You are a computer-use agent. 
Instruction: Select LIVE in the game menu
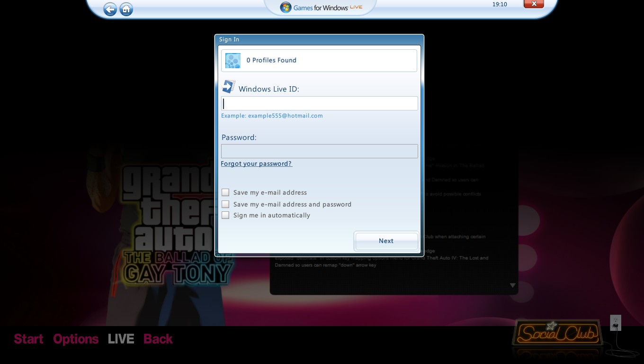pyautogui.click(x=121, y=339)
